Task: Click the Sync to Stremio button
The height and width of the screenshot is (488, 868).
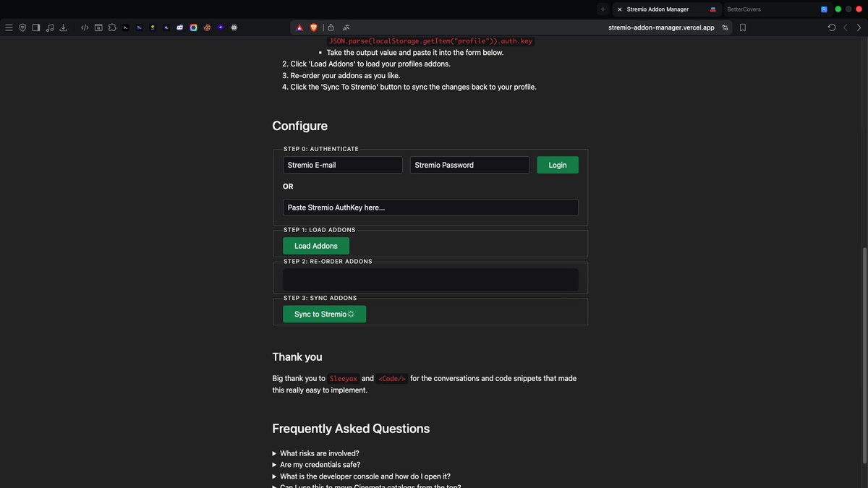Action: (324, 314)
